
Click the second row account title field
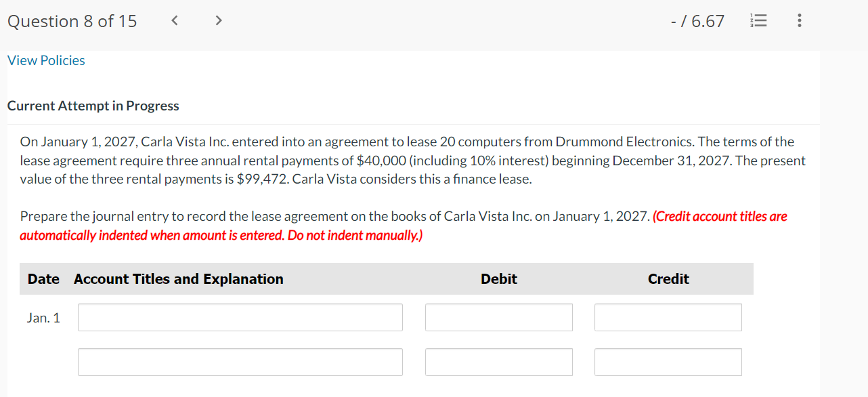(x=240, y=362)
